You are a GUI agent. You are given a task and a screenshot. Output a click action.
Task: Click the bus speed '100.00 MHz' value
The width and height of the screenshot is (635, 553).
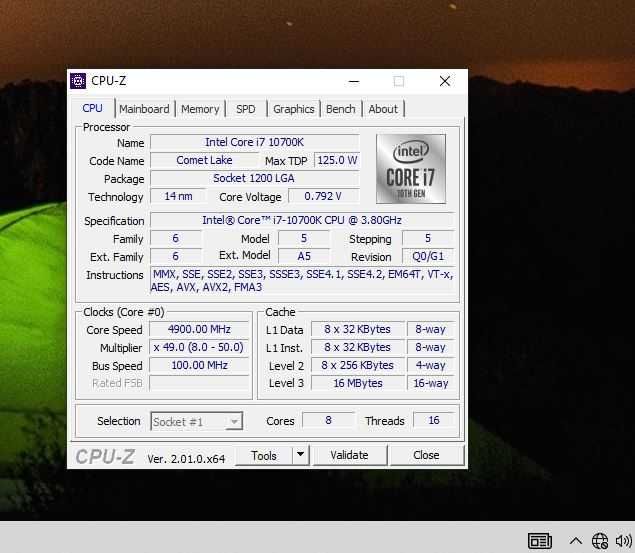point(199,365)
